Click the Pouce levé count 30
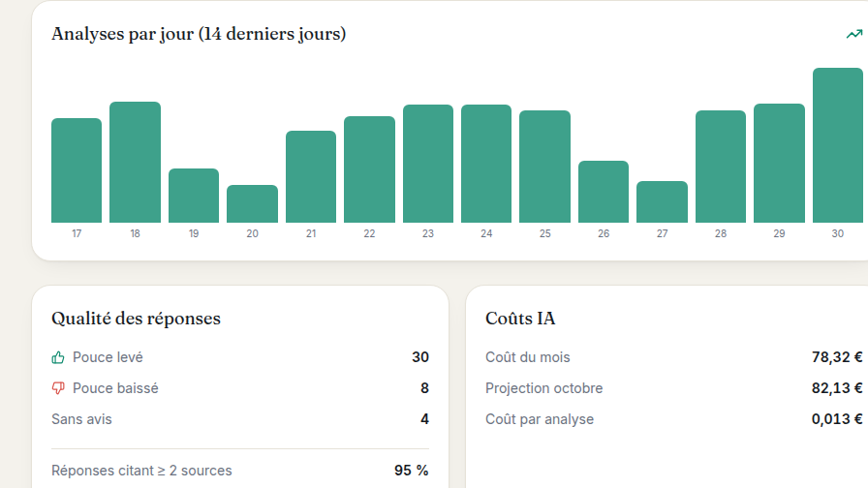868x488 pixels. [420, 357]
